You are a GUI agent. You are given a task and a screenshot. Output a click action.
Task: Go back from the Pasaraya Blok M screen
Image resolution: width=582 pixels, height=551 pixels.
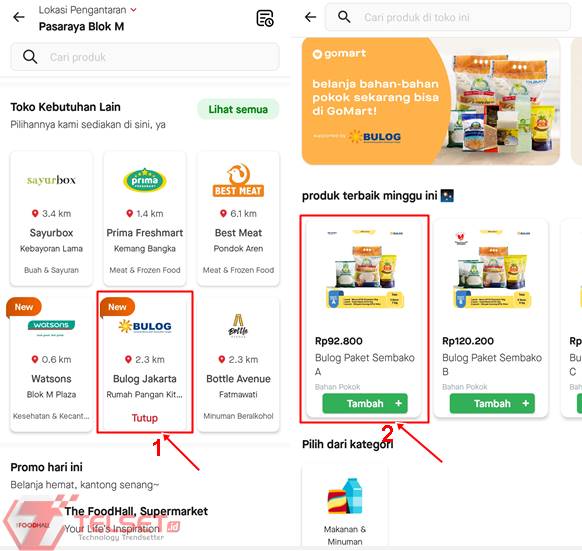[x=19, y=17]
